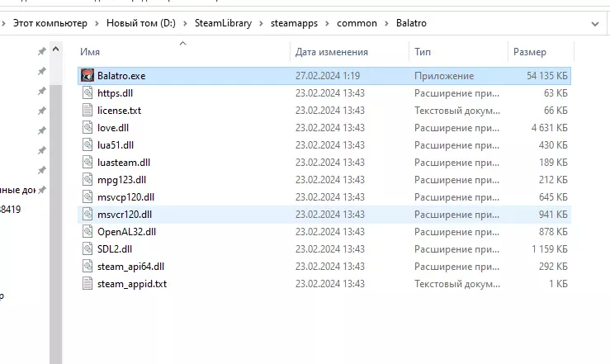Expand the chevron after SteamLibrary

click(x=261, y=23)
